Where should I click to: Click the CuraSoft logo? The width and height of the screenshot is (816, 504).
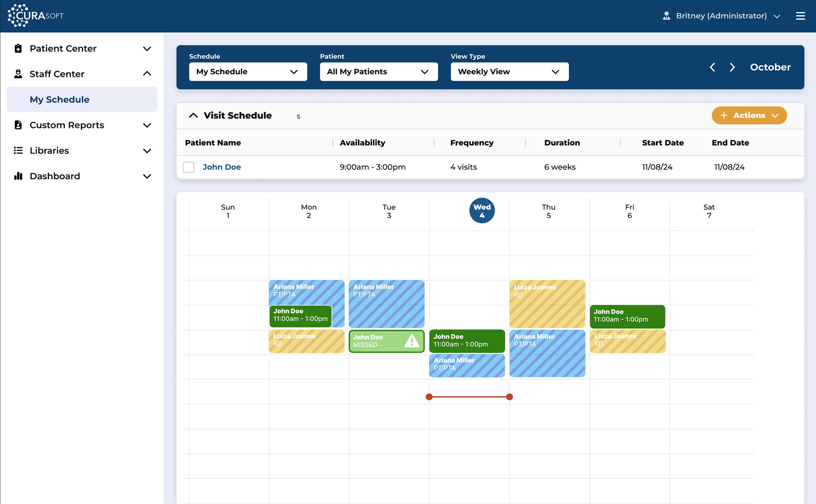coord(36,16)
